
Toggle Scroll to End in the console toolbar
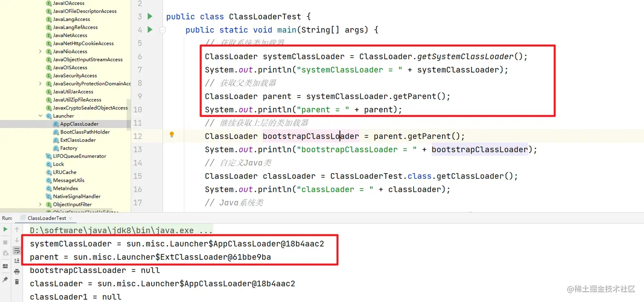(17, 261)
